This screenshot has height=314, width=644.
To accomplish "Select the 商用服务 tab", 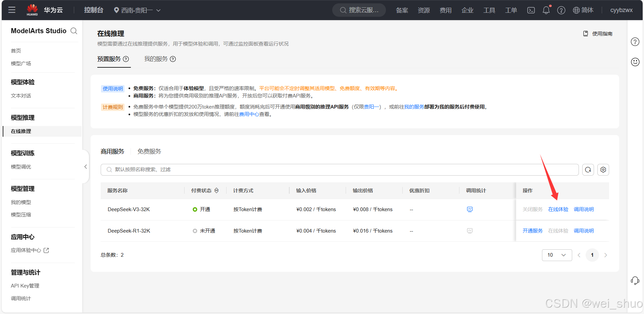I will click(x=112, y=151).
